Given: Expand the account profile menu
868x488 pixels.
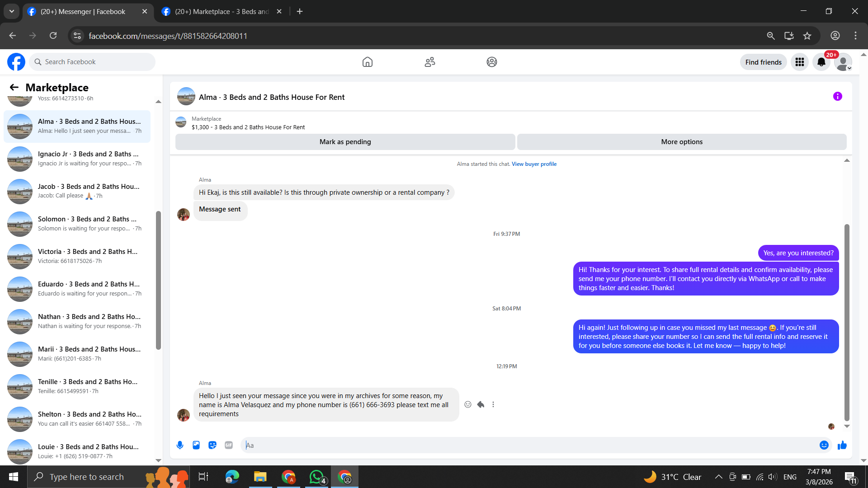Looking at the screenshot, I should point(843,62).
